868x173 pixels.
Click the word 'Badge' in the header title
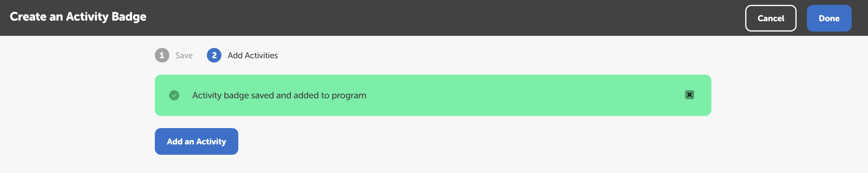[x=129, y=17]
